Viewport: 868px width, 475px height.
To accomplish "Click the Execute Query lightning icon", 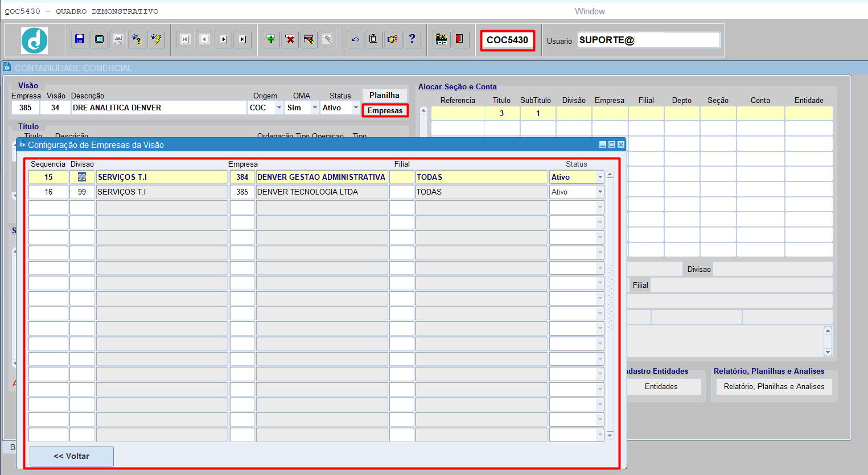I will 155,39.
